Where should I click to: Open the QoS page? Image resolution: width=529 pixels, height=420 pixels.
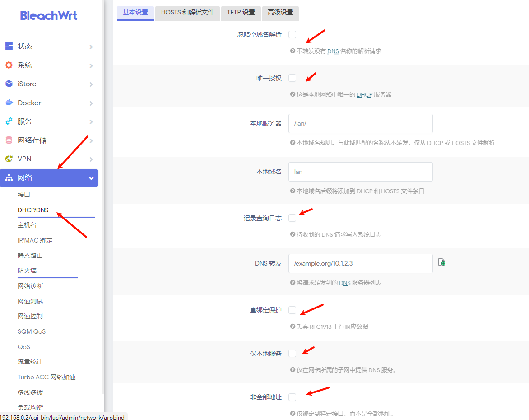pos(24,347)
